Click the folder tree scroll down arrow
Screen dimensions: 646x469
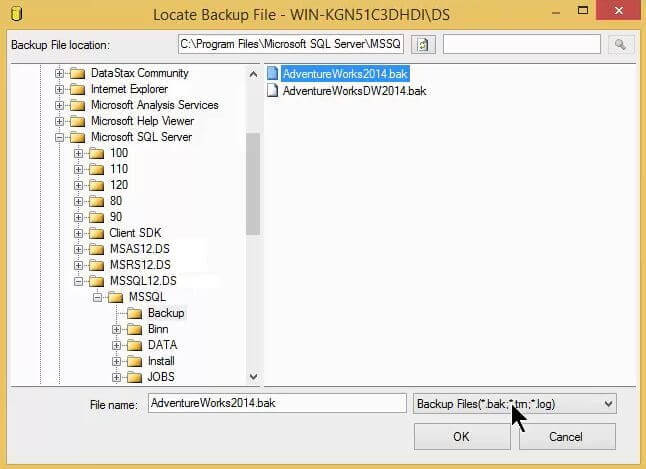(253, 376)
